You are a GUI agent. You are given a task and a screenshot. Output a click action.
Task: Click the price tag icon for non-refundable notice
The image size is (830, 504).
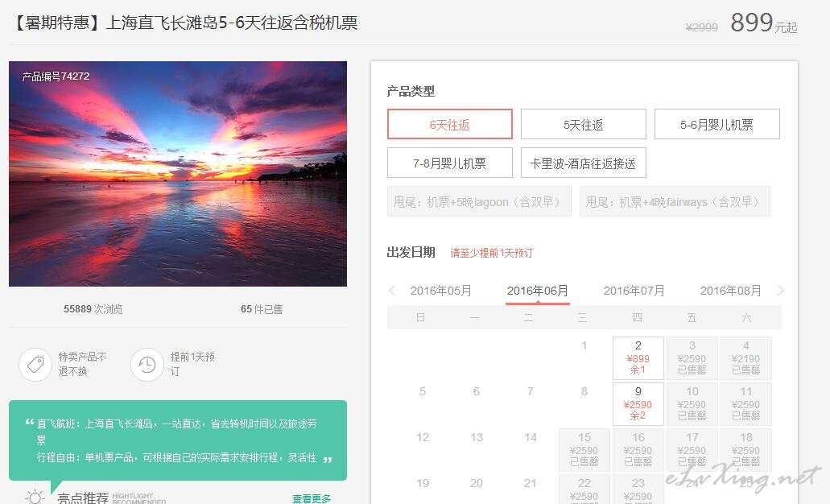pos(35,364)
